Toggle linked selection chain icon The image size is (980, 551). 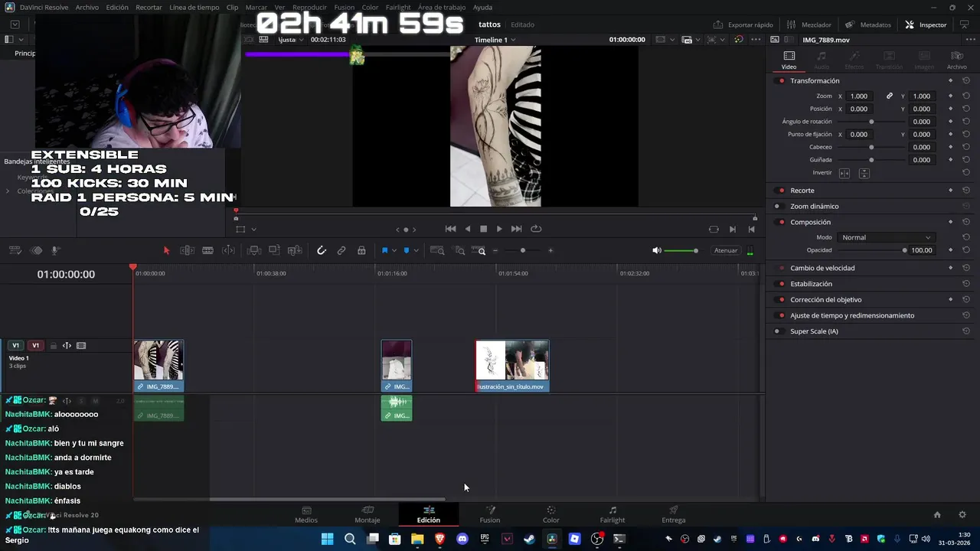341,250
